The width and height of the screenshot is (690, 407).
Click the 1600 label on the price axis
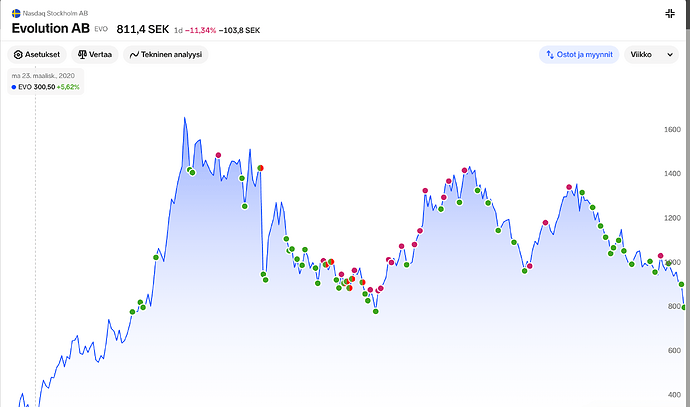point(671,130)
